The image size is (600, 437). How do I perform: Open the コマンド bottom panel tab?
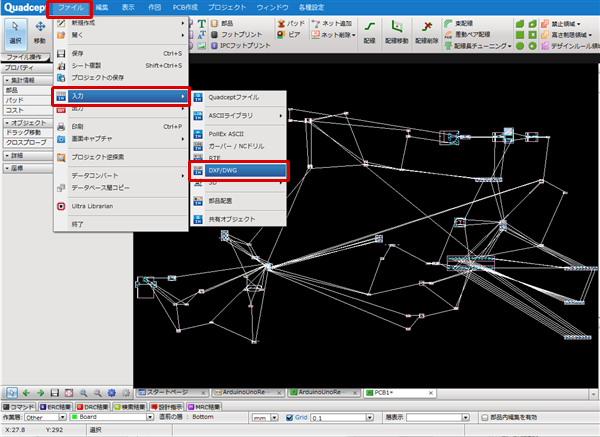[x=18, y=407]
